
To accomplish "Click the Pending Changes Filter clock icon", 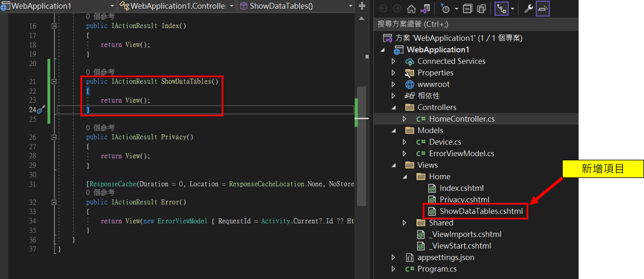I will pos(445,9).
